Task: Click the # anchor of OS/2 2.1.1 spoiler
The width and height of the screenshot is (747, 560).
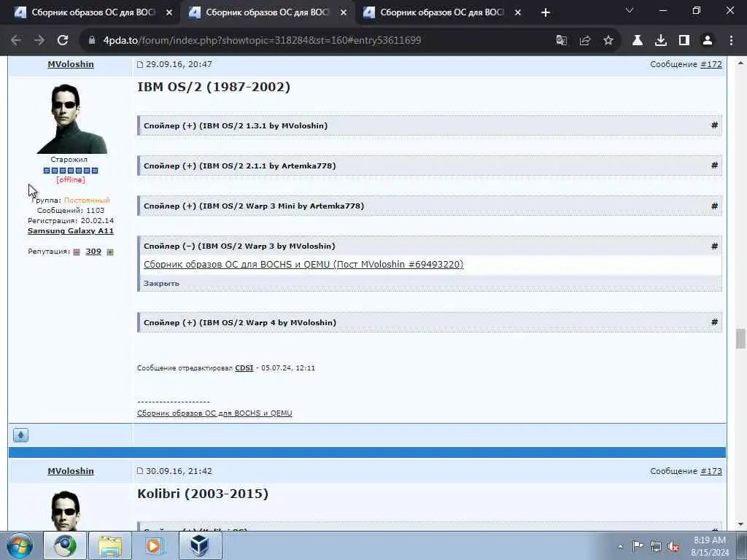Action: pos(714,166)
